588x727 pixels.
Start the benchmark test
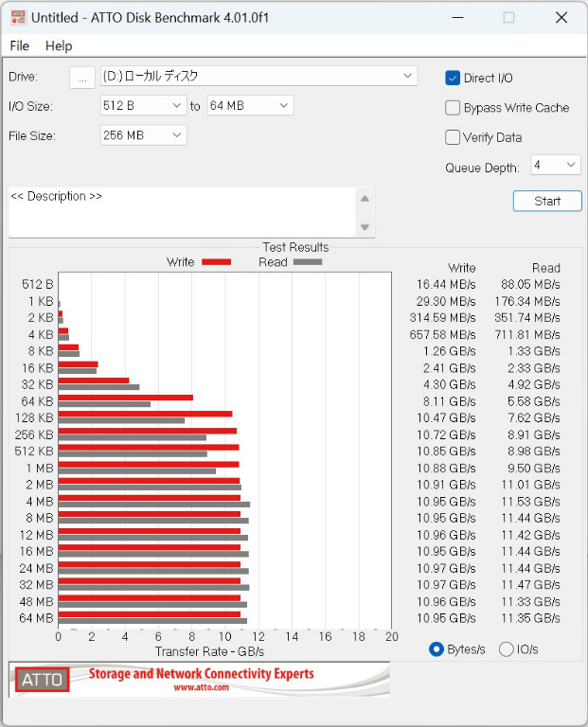tap(547, 201)
